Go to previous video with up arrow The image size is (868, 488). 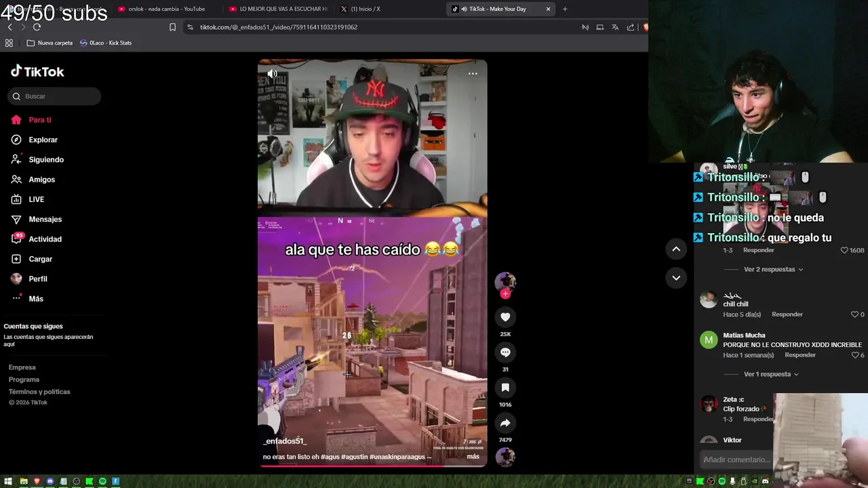(676, 249)
